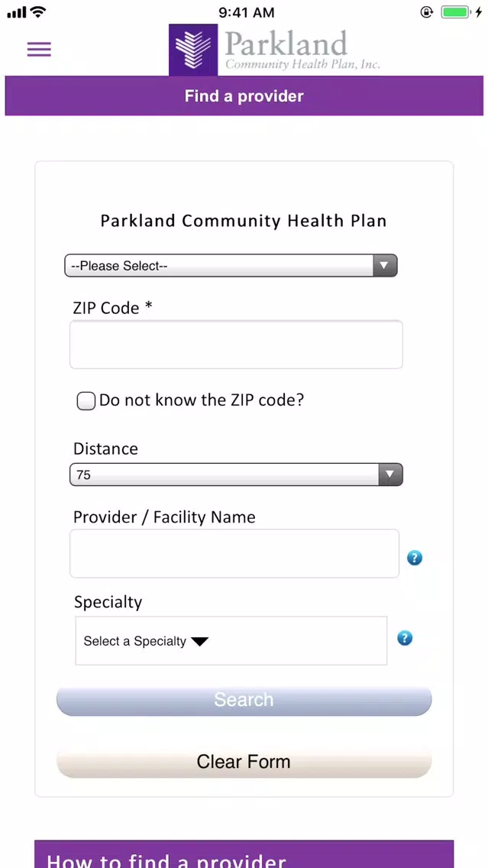Click the Distance dropdown arrow button
Screen dimensions: 488x868
(x=390, y=474)
